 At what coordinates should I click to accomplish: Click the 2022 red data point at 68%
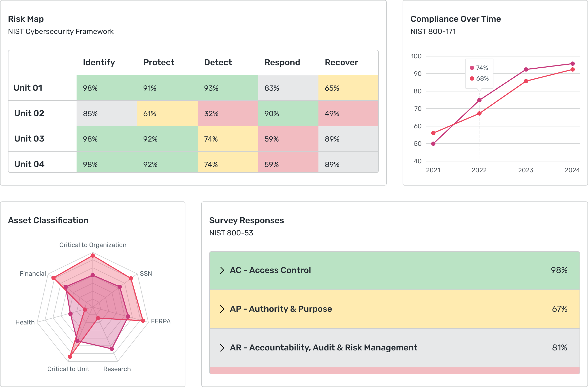click(479, 113)
